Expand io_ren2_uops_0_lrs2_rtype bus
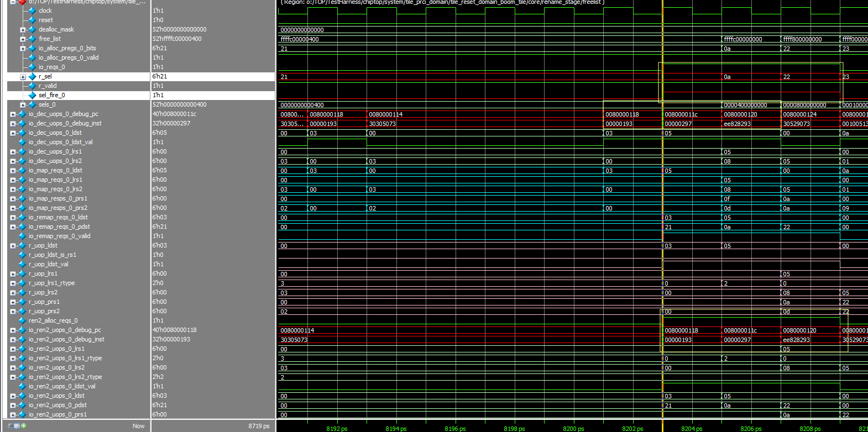868x432 pixels. click(13, 377)
